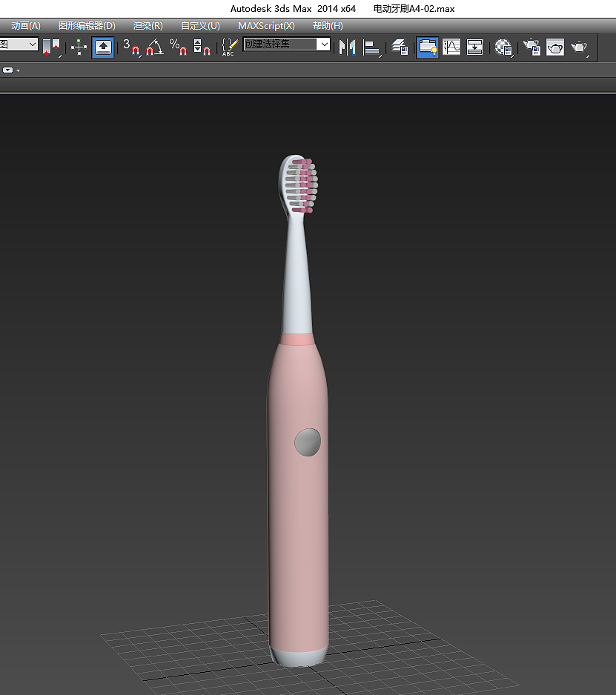Viewport: 616px width, 695px height.
Task: Click the Render Production teapot icon
Action: tap(579, 47)
